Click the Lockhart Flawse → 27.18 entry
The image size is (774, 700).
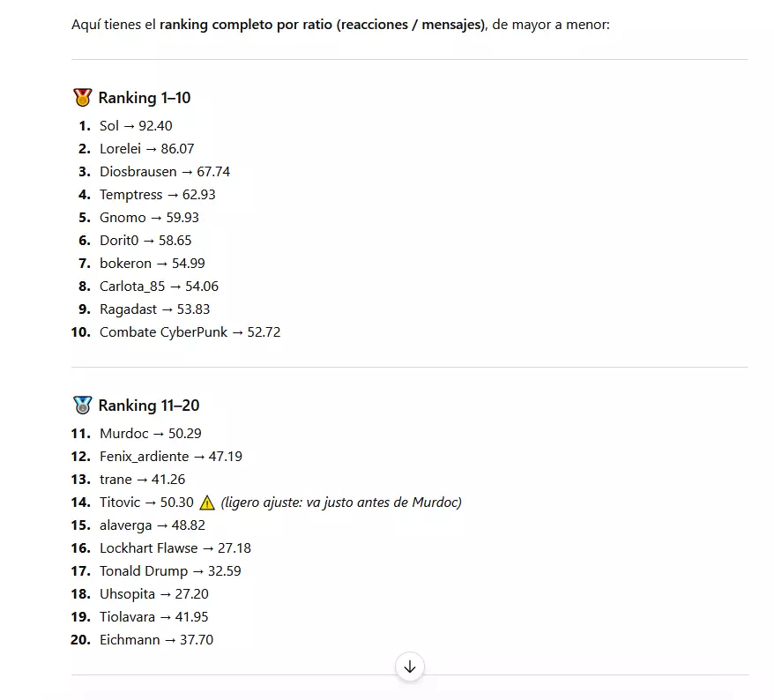[x=175, y=548]
